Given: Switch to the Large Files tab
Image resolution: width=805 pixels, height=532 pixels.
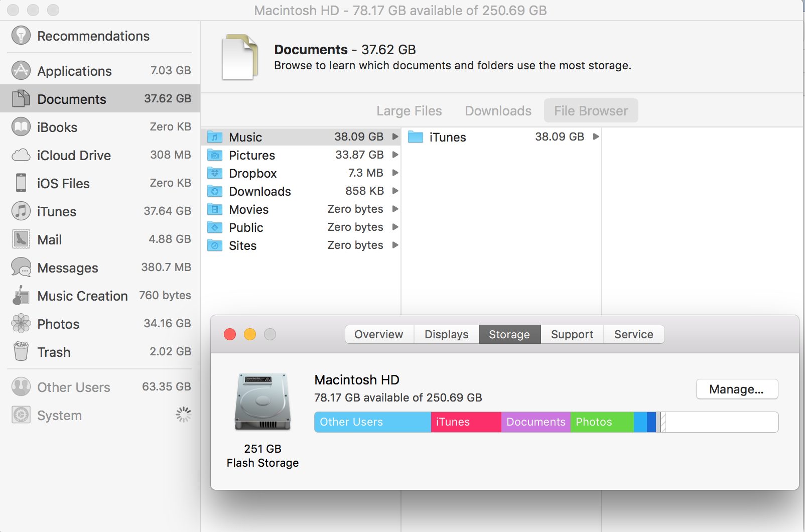Looking at the screenshot, I should 409,110.
